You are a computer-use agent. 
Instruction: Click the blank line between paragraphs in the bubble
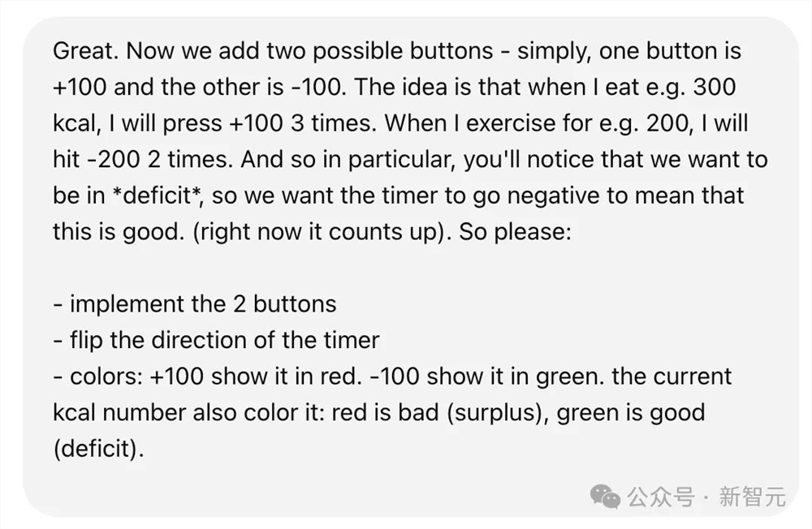coord(325,268)
